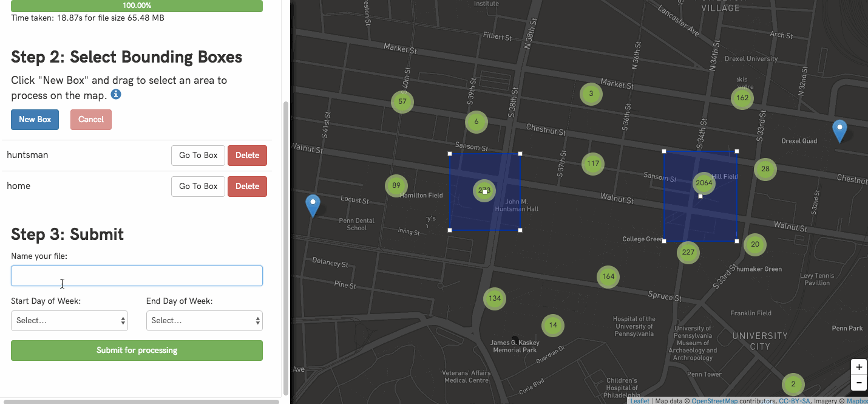Click the Cancel button
Screen dimensions: 868x404
click(91, 120)
